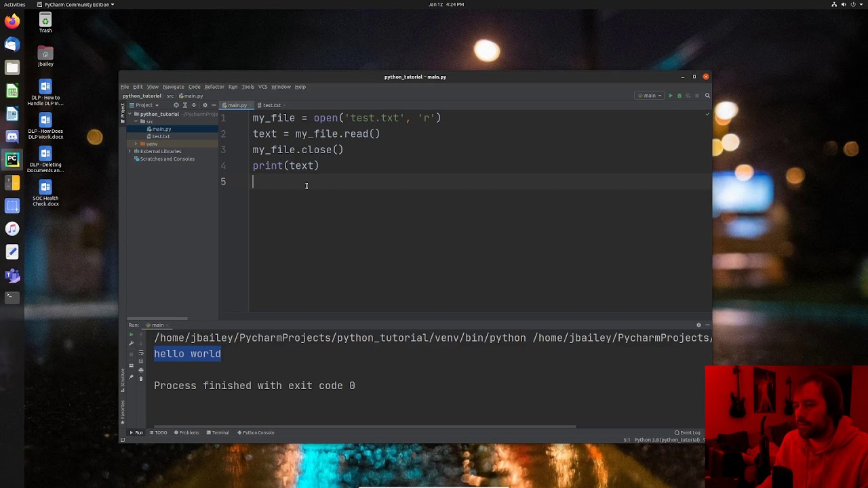The width and height of the screenshot is (868, 488).
Task: Select opened file locate icon in Project panel
Action: 176,105
